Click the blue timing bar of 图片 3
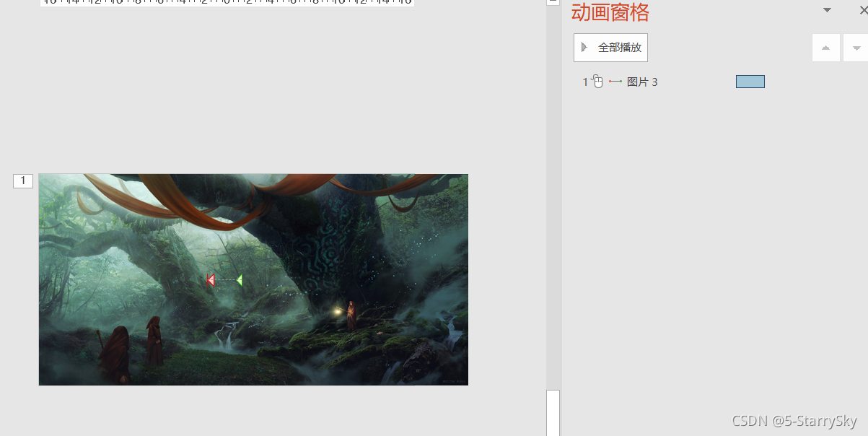 click(x=750, y=82)
